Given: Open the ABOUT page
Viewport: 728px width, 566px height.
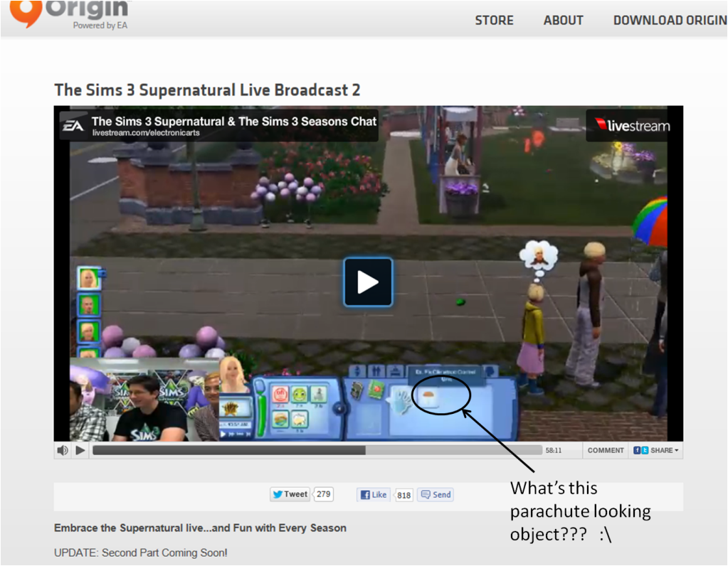Looking at the screenshot, I should (x=563, y=21).
